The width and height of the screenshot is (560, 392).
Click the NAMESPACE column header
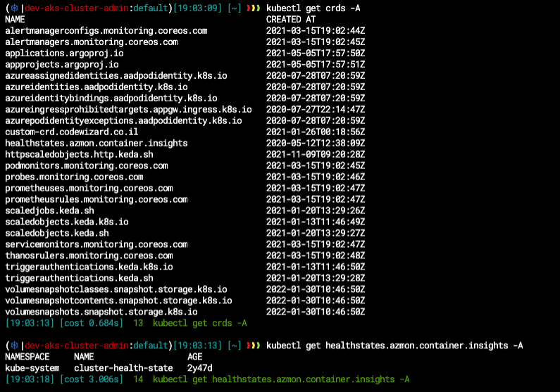coord(27,357)
